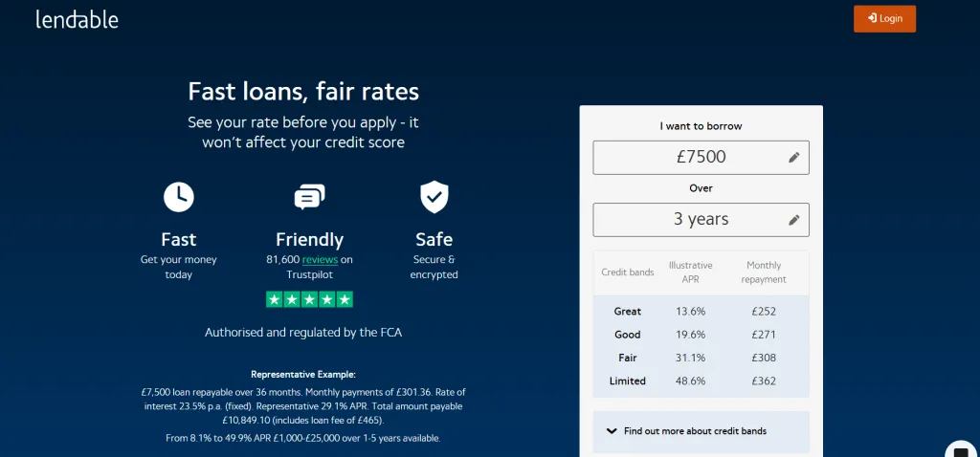The image size is (980, 457).
Task: Open the chat widget in bottom corner
Action: click(x=963, y=448)
